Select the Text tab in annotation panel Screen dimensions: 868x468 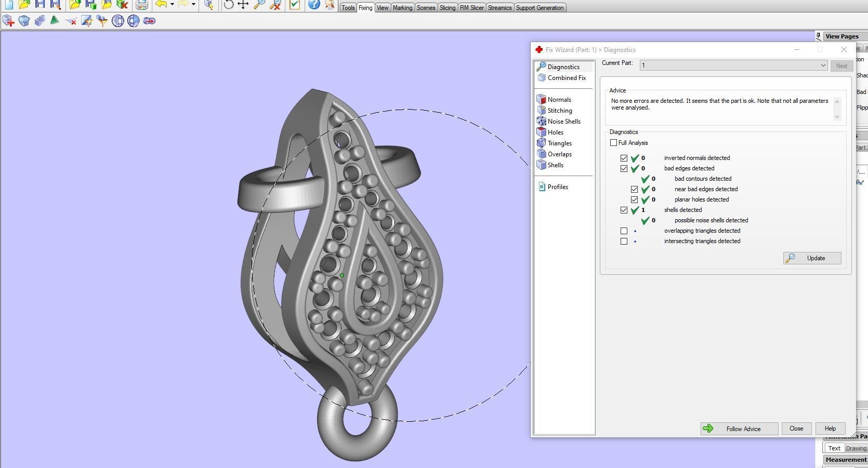coord(834,448)
